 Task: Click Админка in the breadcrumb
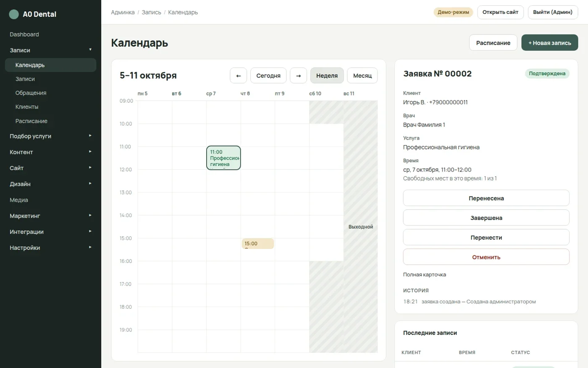pyautogui.click(x=123, y=12)
